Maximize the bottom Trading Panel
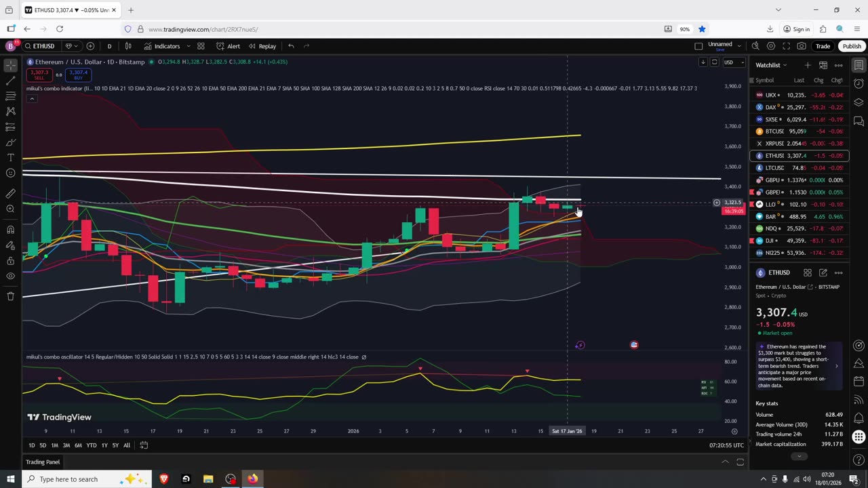Screen dimensions: 868x488 point(741,462)
